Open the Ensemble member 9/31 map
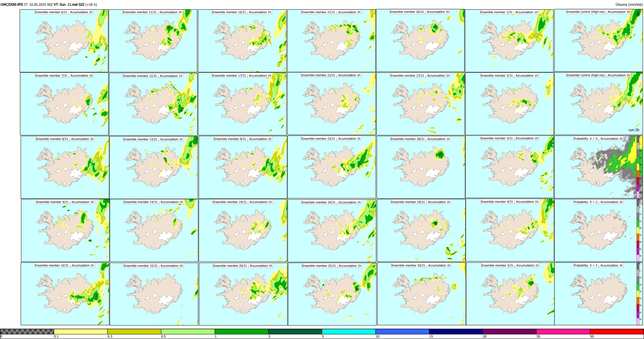Image resolution: width=644 pixels, height=339 pixels. pos(65,230)
